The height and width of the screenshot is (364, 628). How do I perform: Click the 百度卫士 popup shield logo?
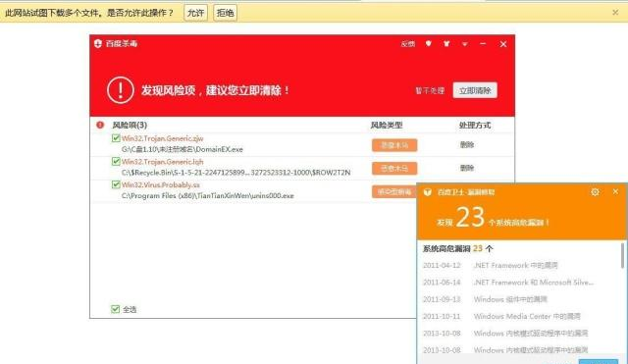(428, 192)
